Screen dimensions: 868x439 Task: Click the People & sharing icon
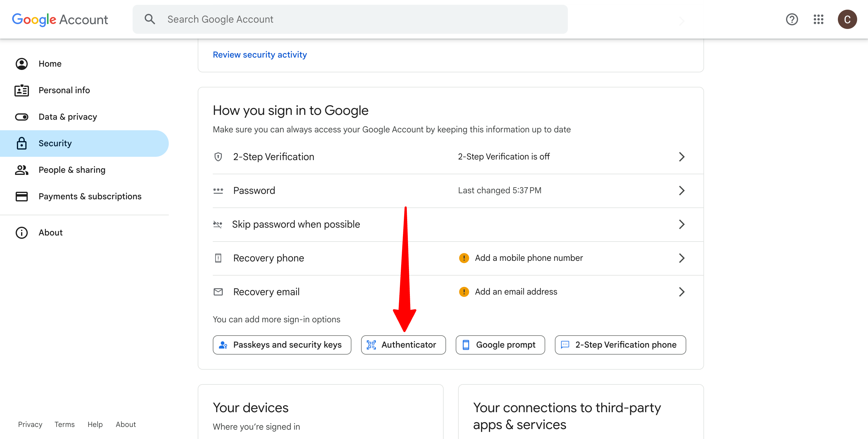(x=22, y=170)
